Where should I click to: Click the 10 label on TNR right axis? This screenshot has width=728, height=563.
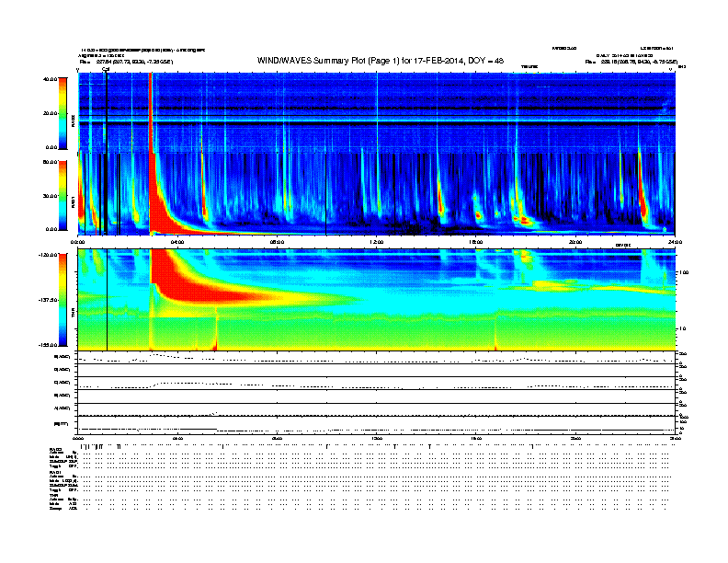coord(682,328)
